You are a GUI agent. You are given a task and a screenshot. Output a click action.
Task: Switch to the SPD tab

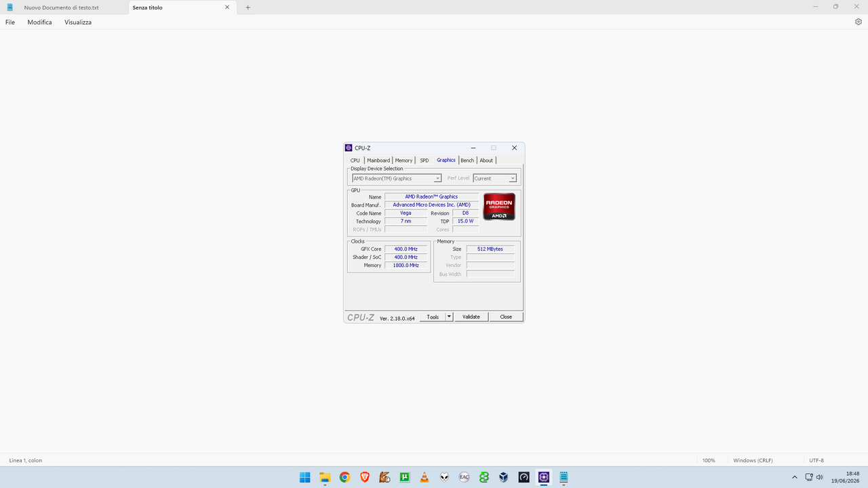[x=424, y=161]
